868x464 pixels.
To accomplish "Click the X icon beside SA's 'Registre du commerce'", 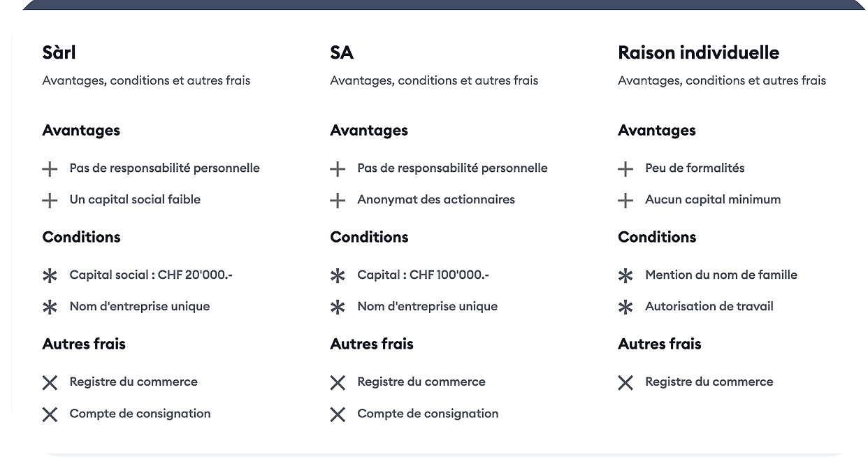I will pyautogui.click(x=338, y=383).
